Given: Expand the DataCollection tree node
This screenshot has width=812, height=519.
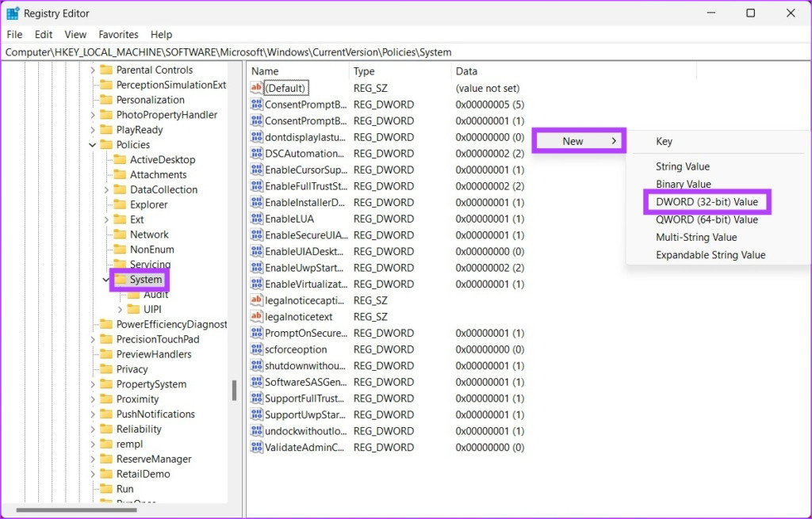Looking at the screenshot, I should [x=107, y=190].
